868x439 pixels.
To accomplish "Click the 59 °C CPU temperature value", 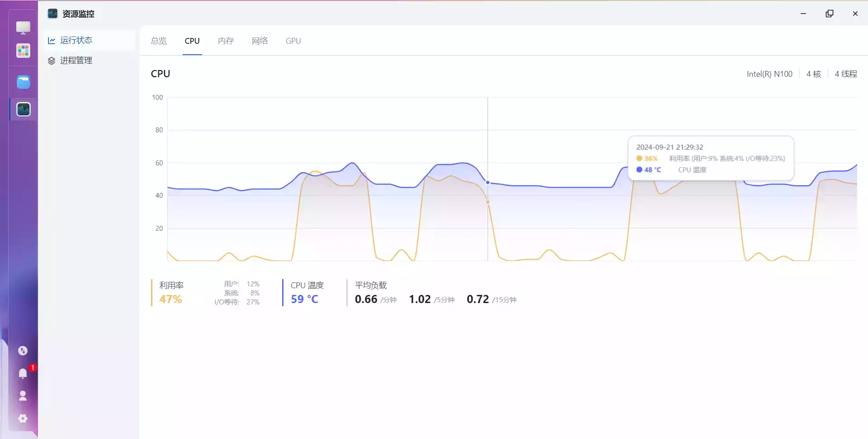I will coord(304,299).
